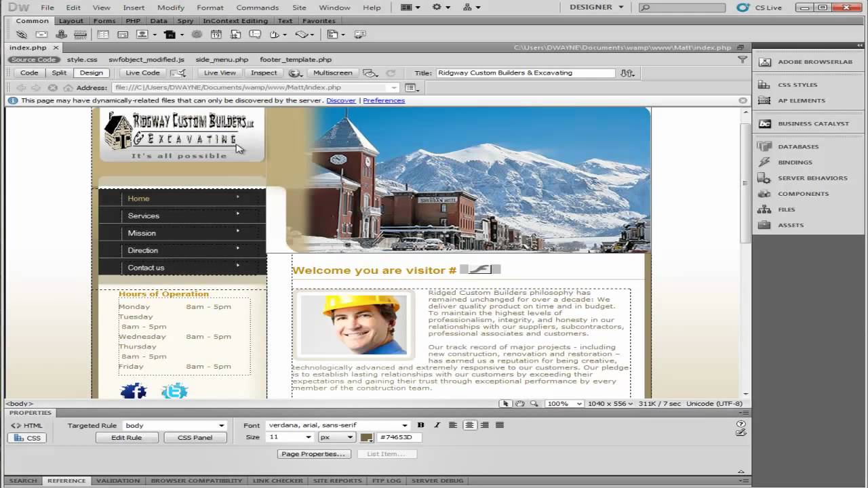
Task: Switch to the Layout insert tab
Action: click(x=71, y=21)
